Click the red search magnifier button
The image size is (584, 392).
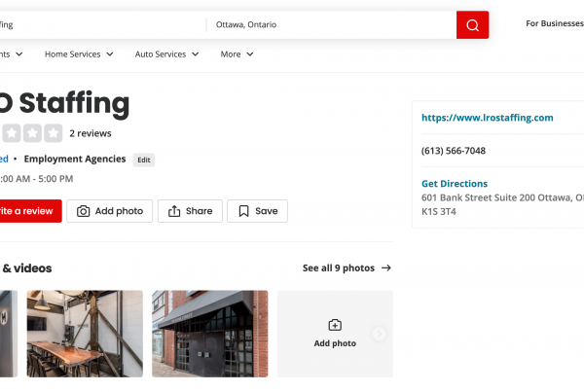(472, 24)
